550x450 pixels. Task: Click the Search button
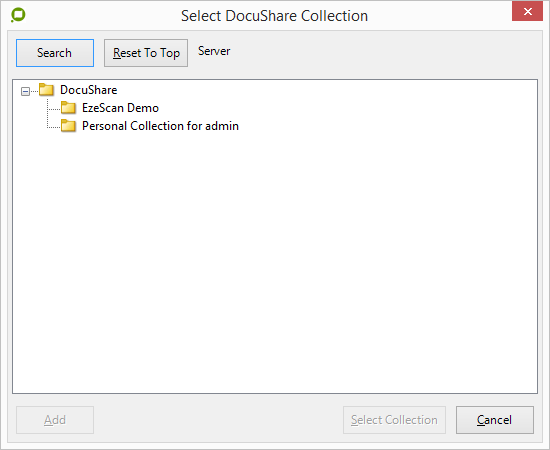[x=55, y=53]
